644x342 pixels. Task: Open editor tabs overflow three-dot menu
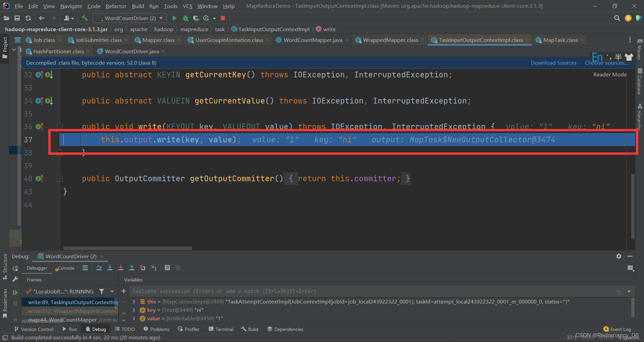pos(630,40)
